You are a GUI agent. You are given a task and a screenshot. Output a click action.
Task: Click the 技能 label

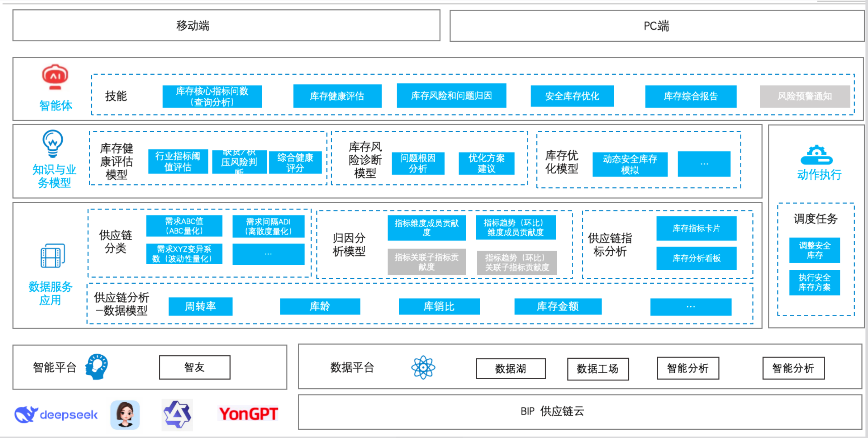click(116, 96)
